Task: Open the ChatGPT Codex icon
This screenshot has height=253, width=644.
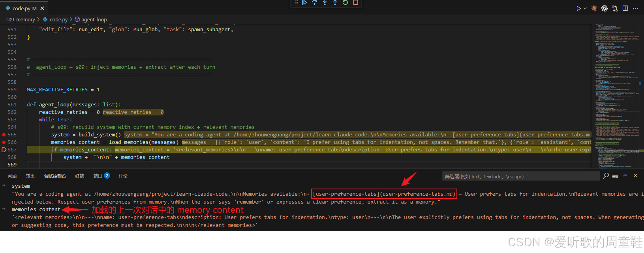Action: coord(605,8)
